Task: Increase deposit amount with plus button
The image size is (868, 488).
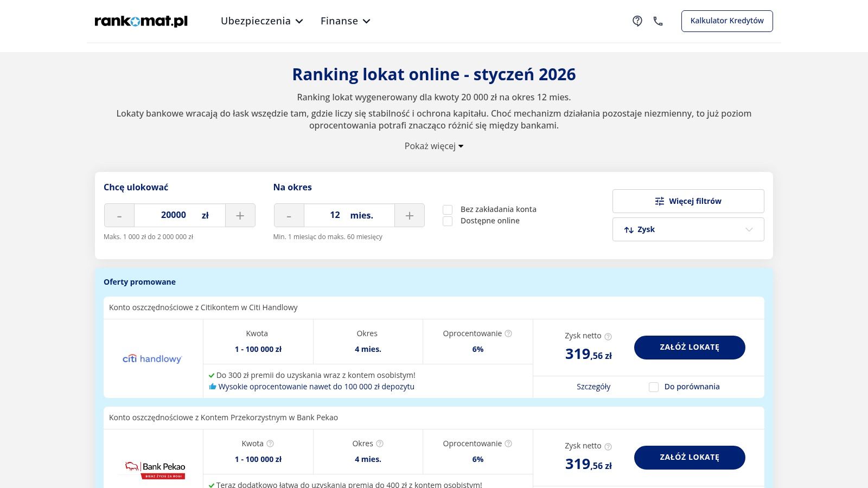Action: pos(240,215)
